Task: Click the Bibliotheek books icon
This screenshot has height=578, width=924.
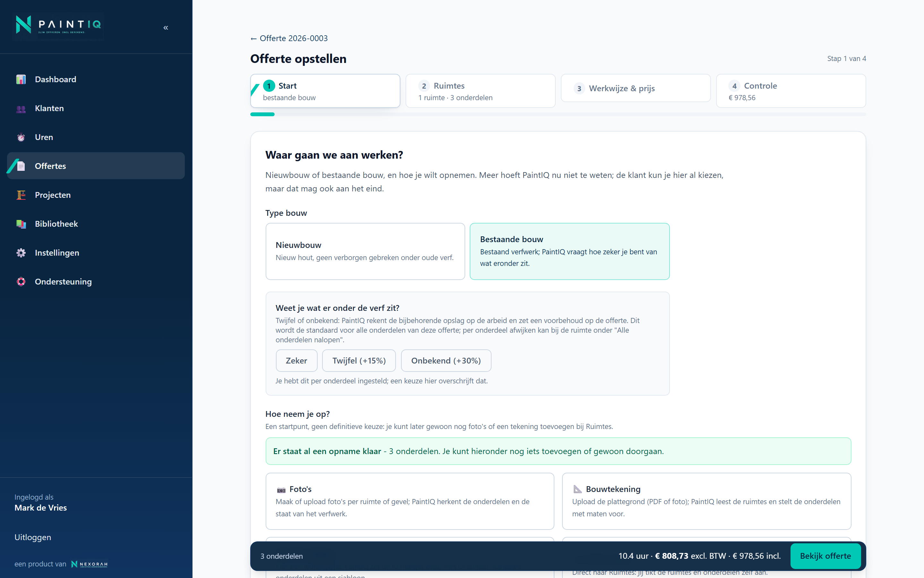Action: click(21, 224)
